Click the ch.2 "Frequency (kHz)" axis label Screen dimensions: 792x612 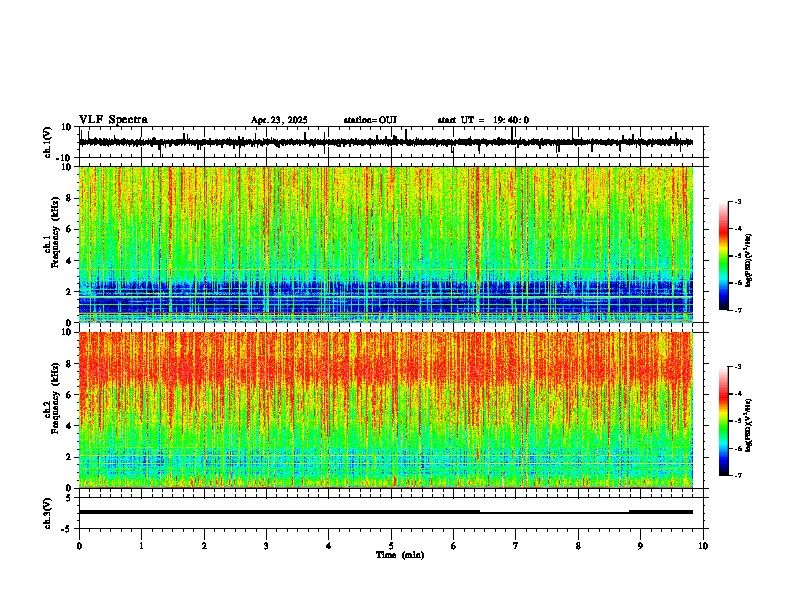coord(55,398)
